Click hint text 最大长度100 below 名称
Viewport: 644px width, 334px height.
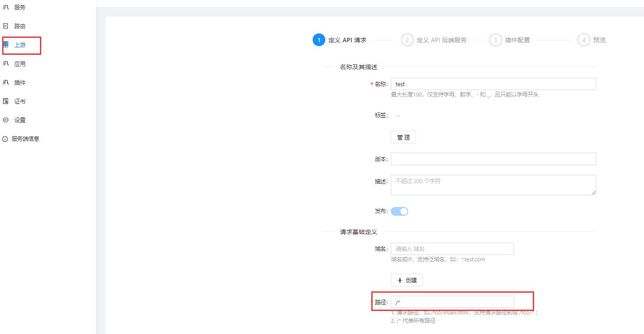click(x=465, y=94)
